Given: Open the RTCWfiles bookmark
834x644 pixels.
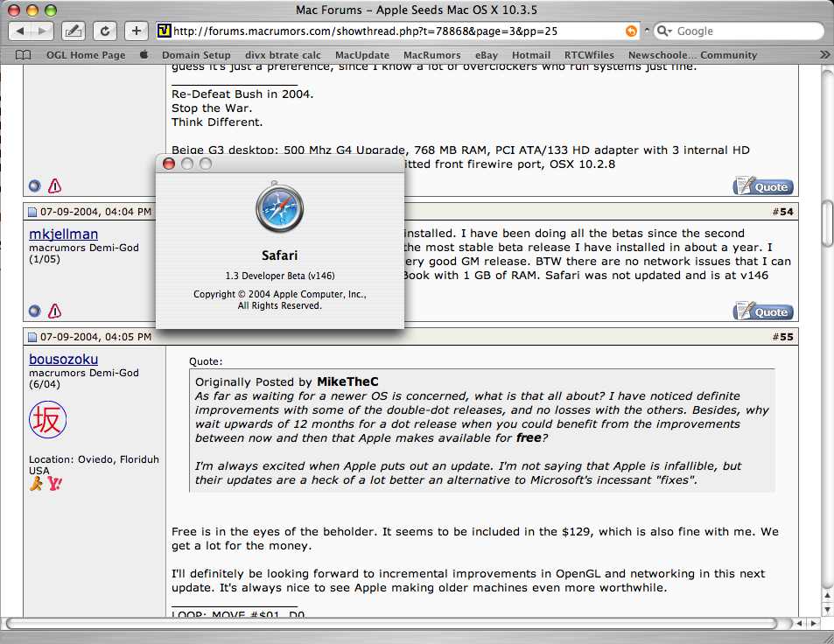Looking at the screenshot, I should 589,55.
